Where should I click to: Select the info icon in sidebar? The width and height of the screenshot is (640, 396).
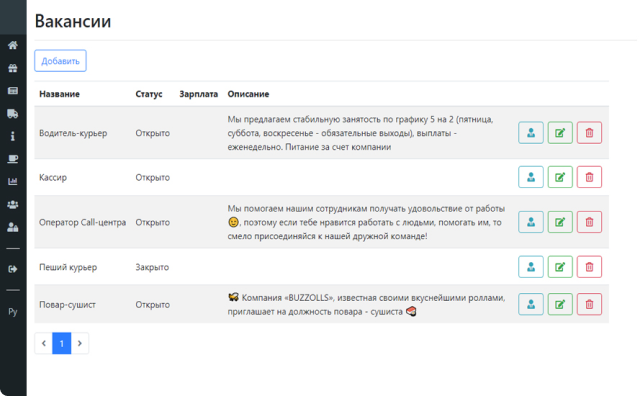[x=13, y=136]
